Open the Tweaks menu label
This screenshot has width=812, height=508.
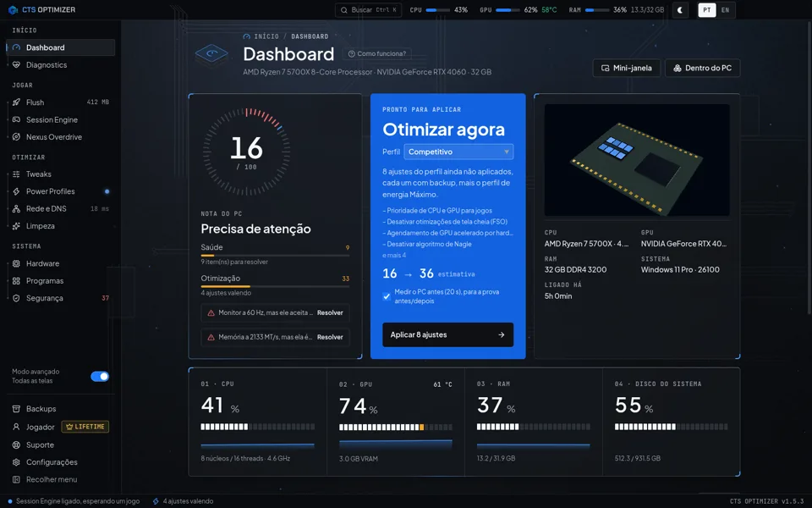39,174
